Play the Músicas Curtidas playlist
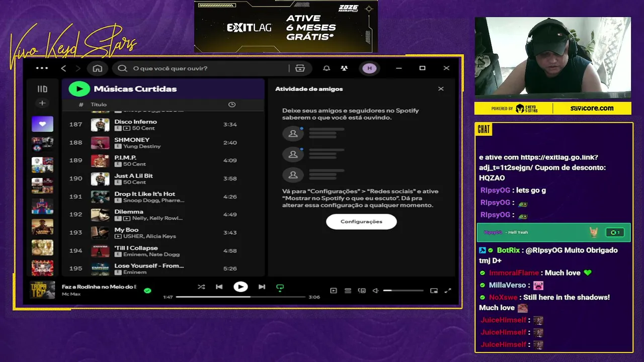Viewport: 644px width, 362px height. click(79, 89)
